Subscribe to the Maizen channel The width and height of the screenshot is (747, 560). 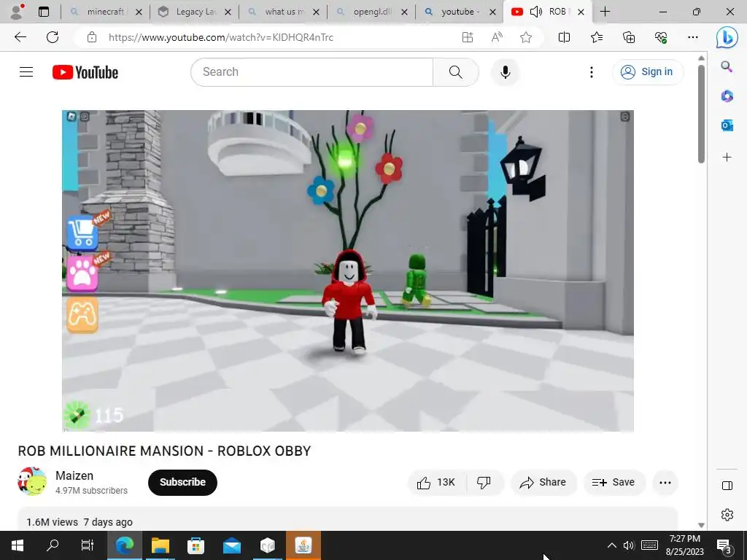point(182,483)
